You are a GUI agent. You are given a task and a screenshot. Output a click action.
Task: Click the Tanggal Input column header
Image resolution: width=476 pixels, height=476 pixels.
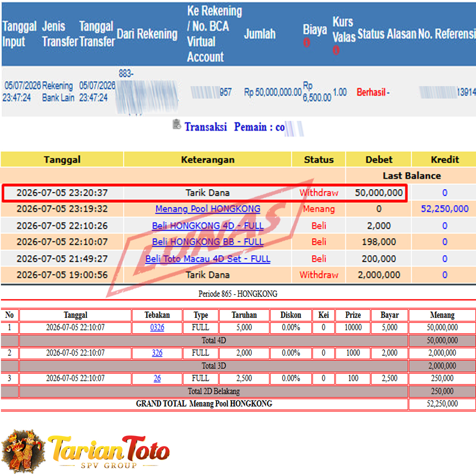(x=19, y=34)
